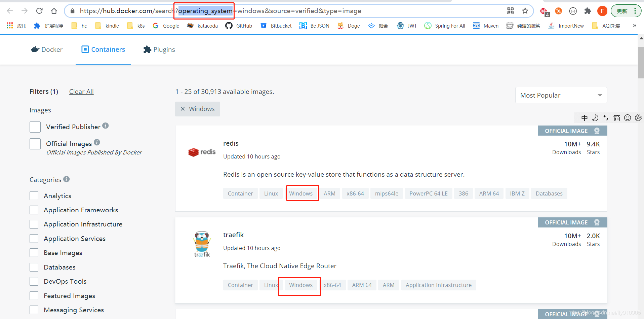Open the orange F profile avatar
Image resolution: width=644 pixels, height=319 pixels.
click(602, 11)
